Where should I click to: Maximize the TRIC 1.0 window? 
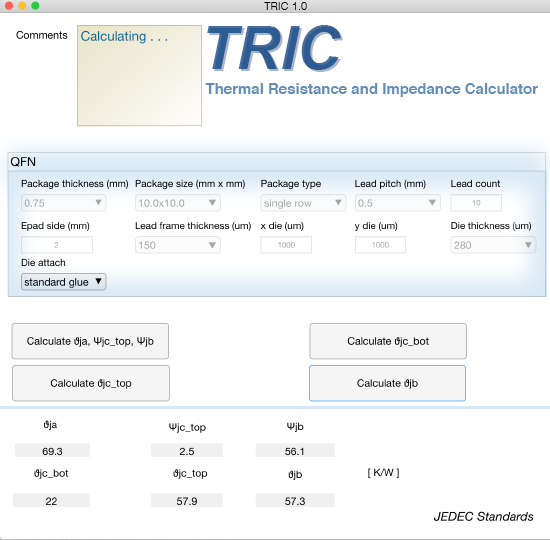(x=35, y=6)
